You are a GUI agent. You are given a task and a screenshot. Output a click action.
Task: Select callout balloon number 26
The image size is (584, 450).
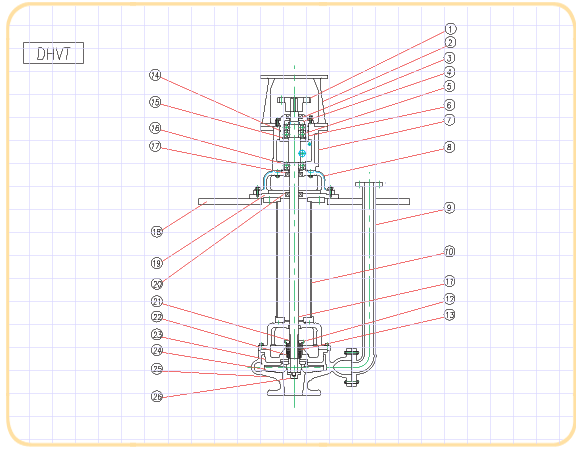(x=157, y=396)
